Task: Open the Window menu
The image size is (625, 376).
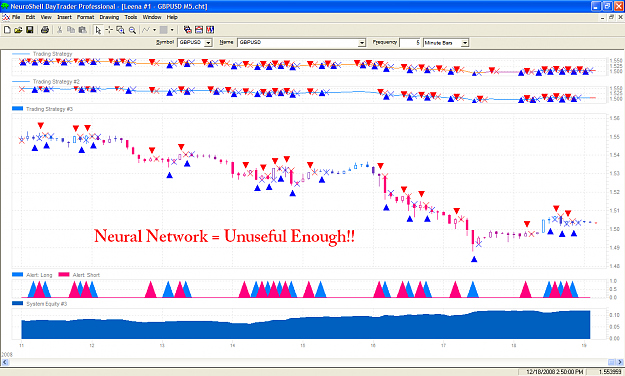Action: pos(152,17)
